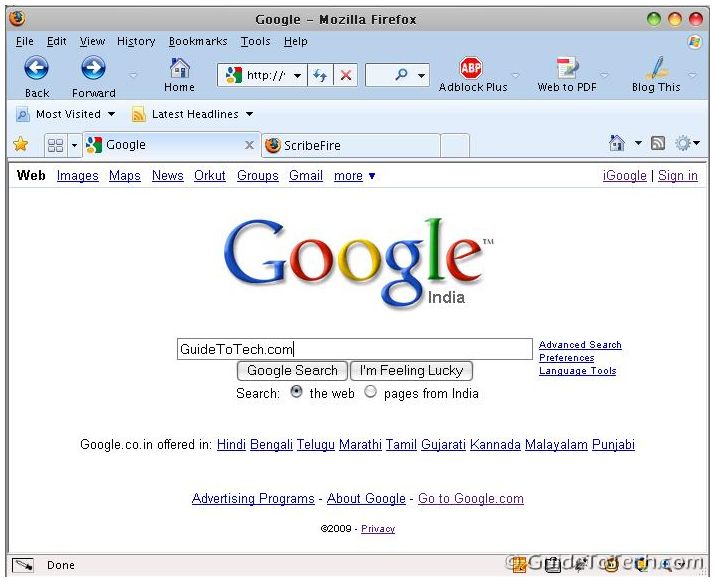Stop loading with the red X icon
The image size is (715, 582).
pos(346,75)
